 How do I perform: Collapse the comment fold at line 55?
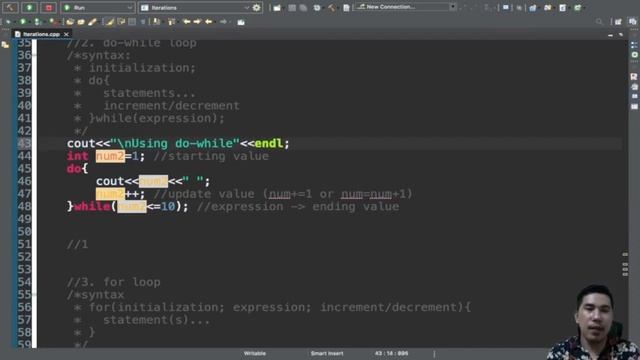[x=34, y=295]
